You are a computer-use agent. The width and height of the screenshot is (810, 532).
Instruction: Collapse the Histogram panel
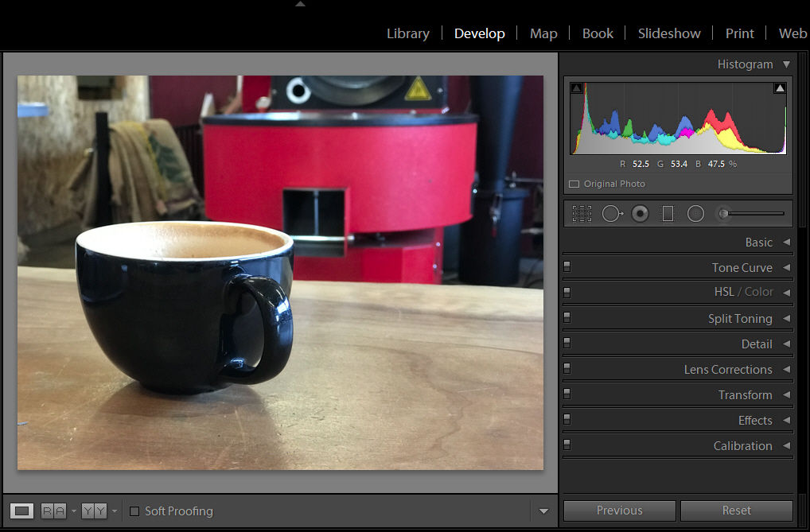click(x=786, y=64)
